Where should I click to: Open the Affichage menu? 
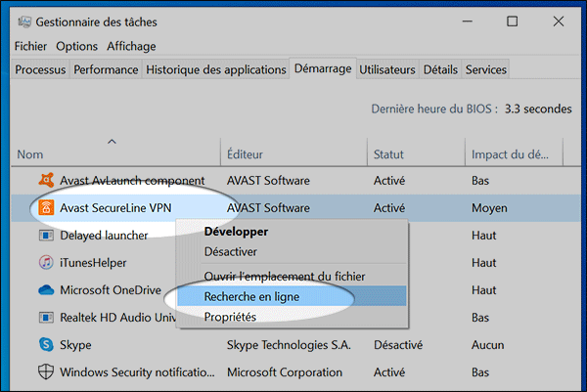[x=131, y=46]
